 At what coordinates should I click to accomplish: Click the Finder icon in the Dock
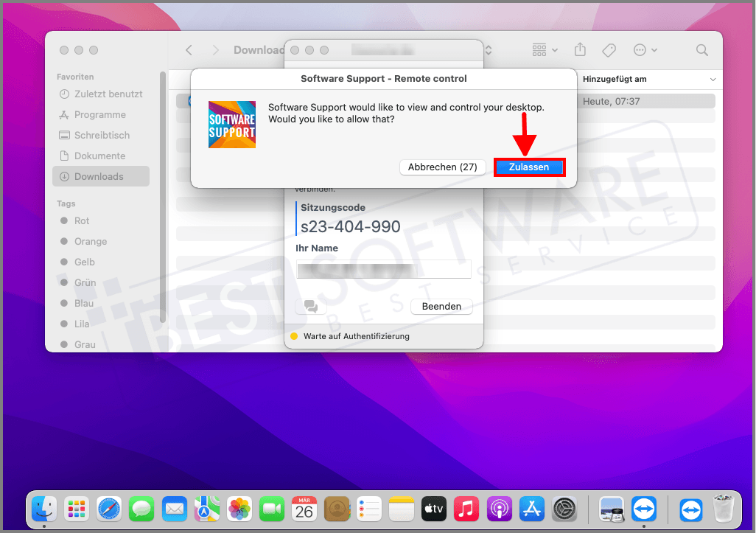43,509
